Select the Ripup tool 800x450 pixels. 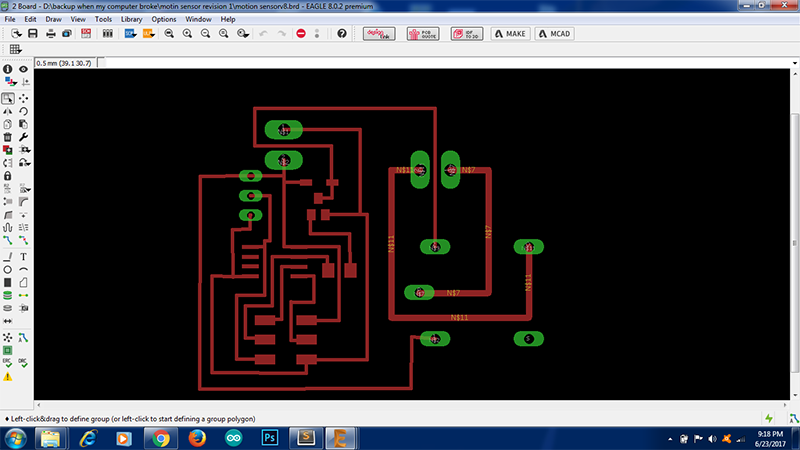pyautogui.click(x=23, y=240)
